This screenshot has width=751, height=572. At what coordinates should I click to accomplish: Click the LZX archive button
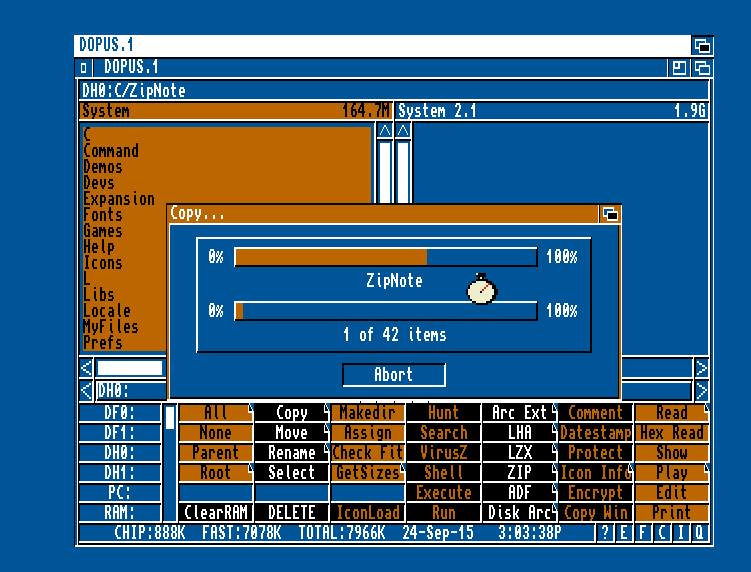pos(520,453)
